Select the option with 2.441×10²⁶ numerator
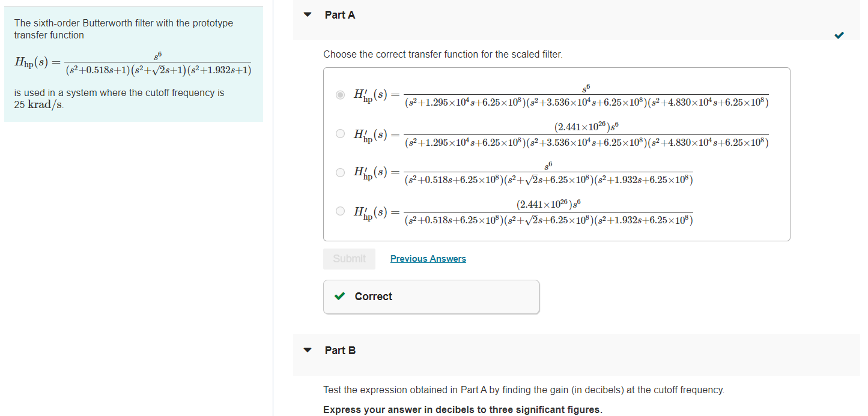This screenshot has height=416, width=868. pyautogui.click(x=340, y=133)
